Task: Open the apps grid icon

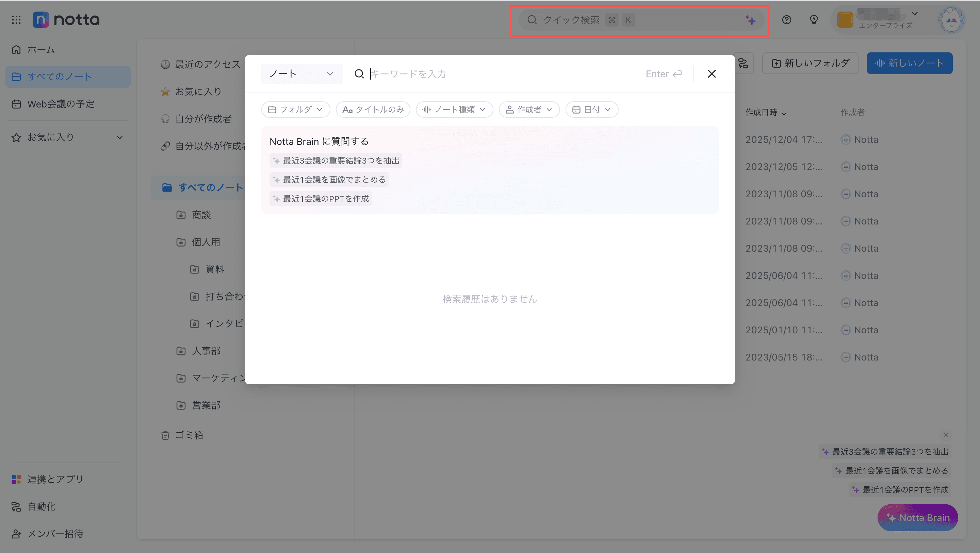Action: [x=16, y=20]
